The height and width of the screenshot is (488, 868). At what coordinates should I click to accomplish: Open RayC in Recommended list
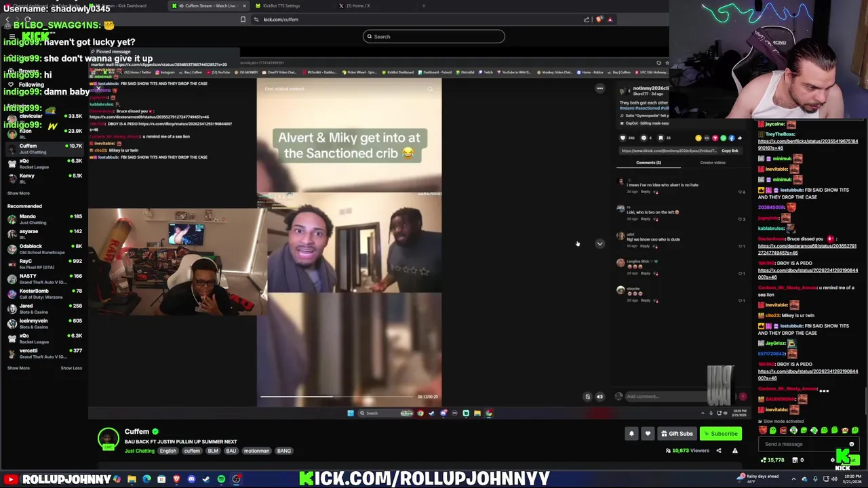(44, 264)
